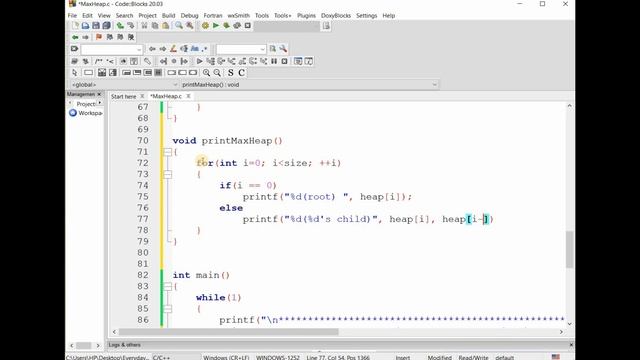The width and height of the screenshot is (640, 360).
Task: Click 'WINDOWS-1252' encoding in status bar
Action: (278, 357)
